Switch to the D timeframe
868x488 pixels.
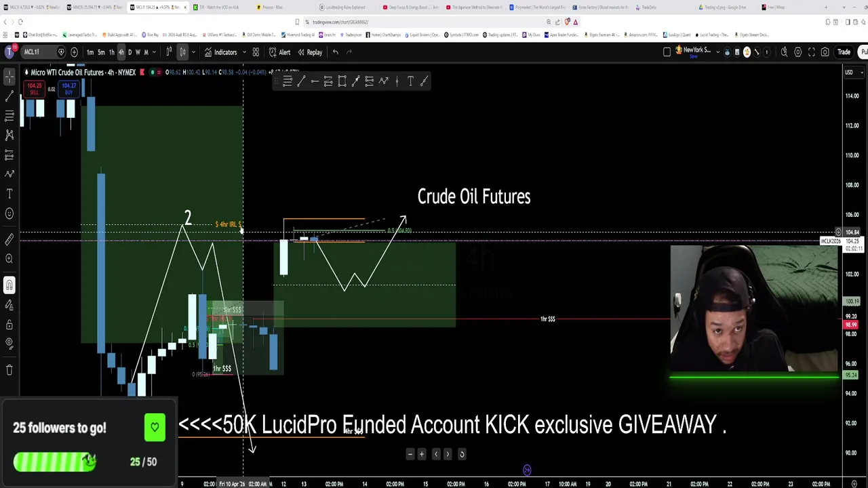[130, 52]
